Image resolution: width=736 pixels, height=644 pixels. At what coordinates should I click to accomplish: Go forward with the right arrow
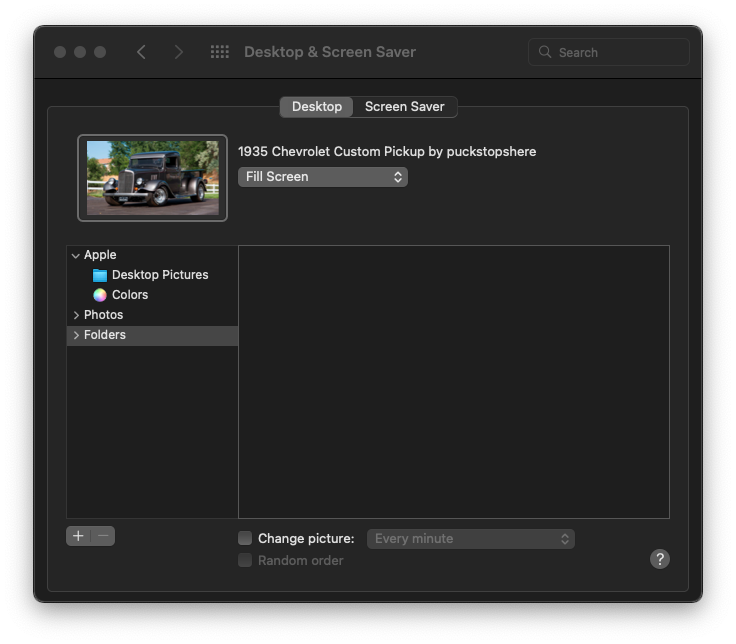(178, 52)
